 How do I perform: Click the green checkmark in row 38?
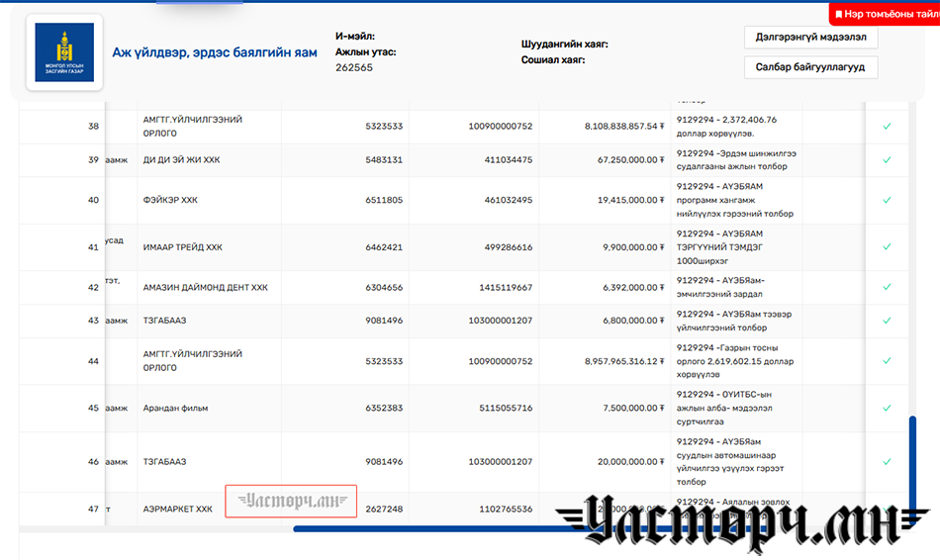pyautogui.click(x=887, y=126)
